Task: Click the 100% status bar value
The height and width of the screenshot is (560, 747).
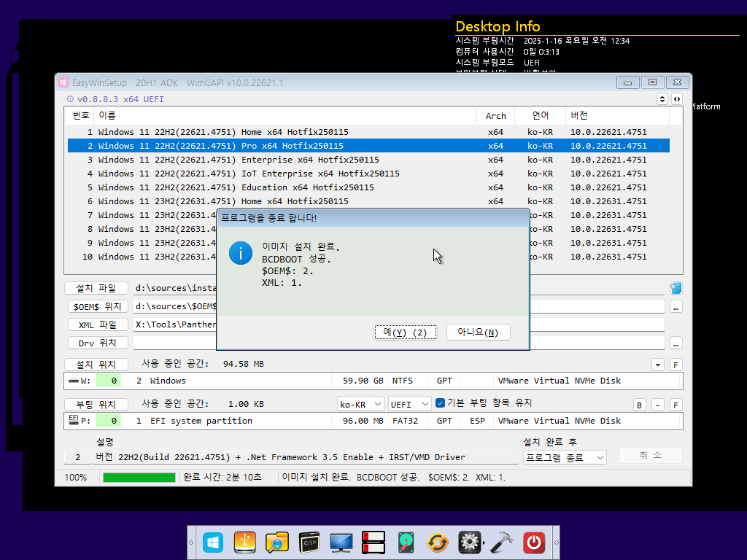Action: tap(76, 477)
